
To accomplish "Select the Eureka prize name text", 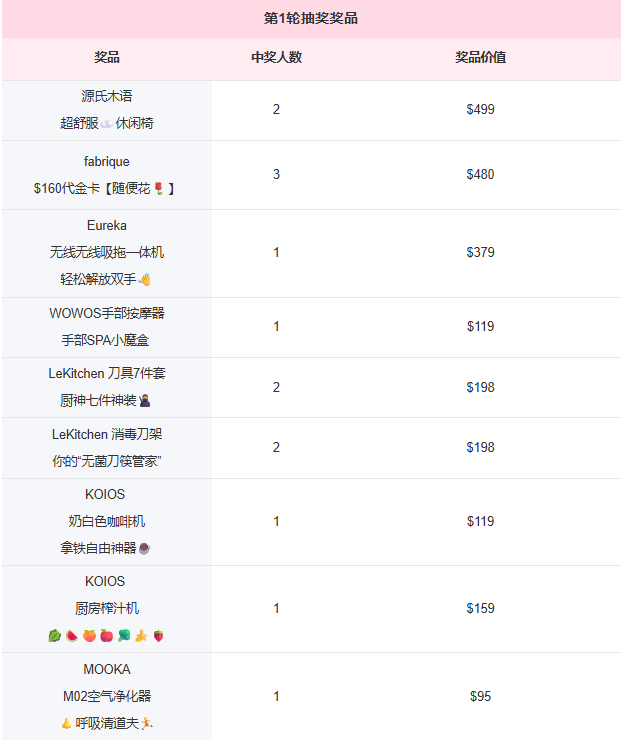I will 107,226.
